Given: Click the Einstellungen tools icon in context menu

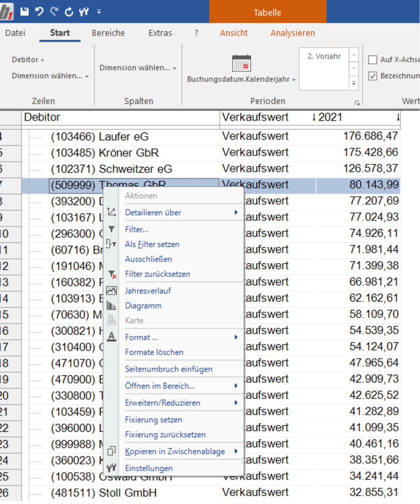Looking at the screenshot, I should (x=112, y=468).
